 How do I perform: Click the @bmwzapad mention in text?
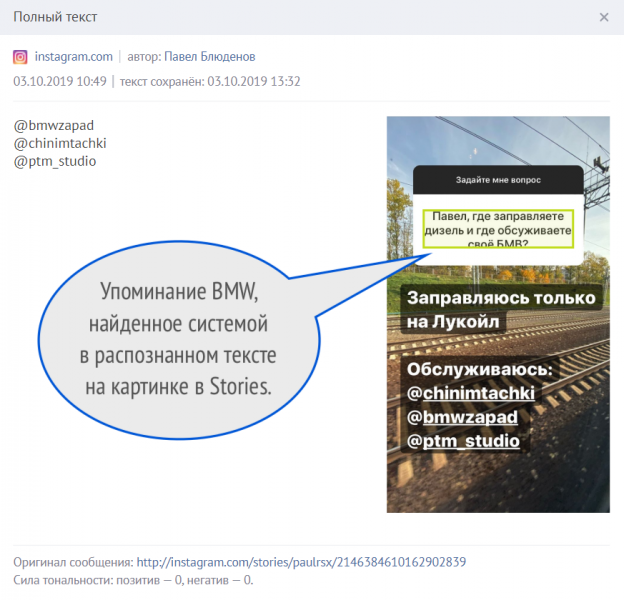tap(54, 125)
